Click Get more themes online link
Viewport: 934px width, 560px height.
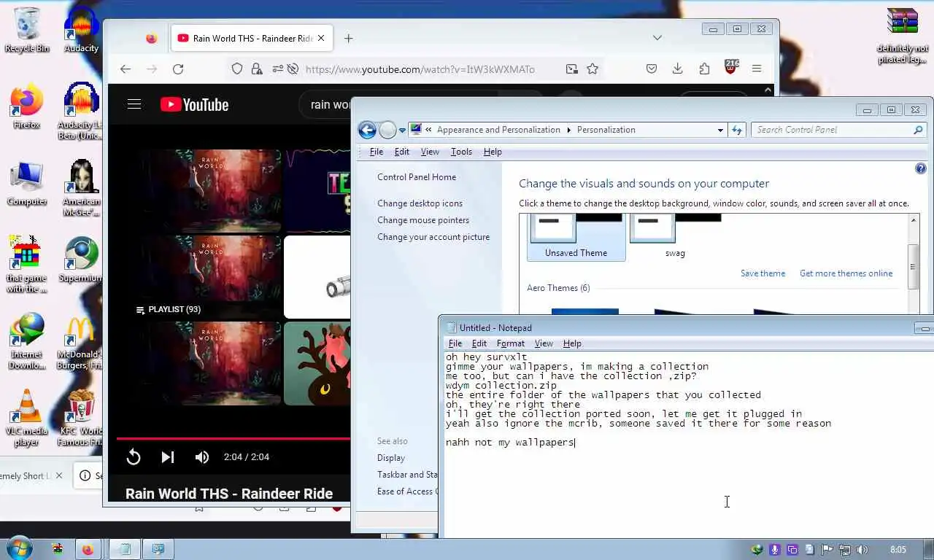[x=846, y=273]
